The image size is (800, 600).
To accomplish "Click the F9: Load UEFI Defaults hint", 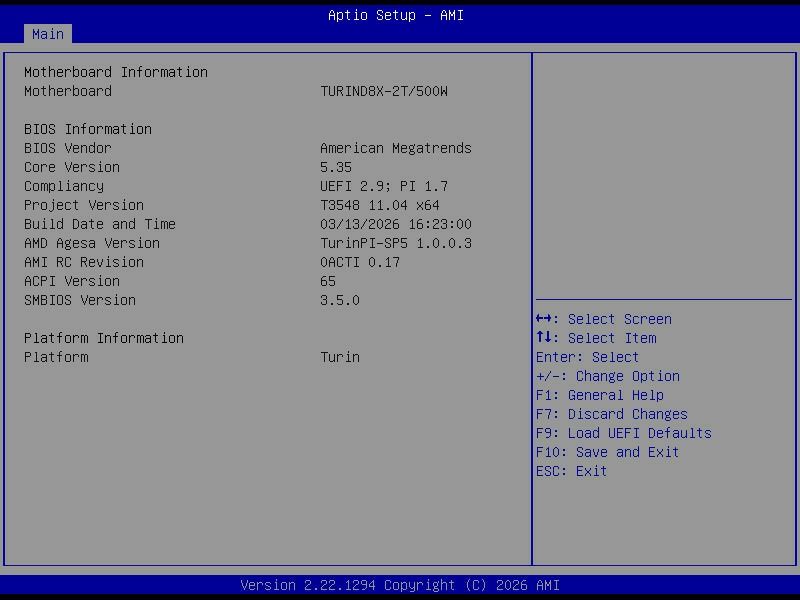I will (624, 433).
